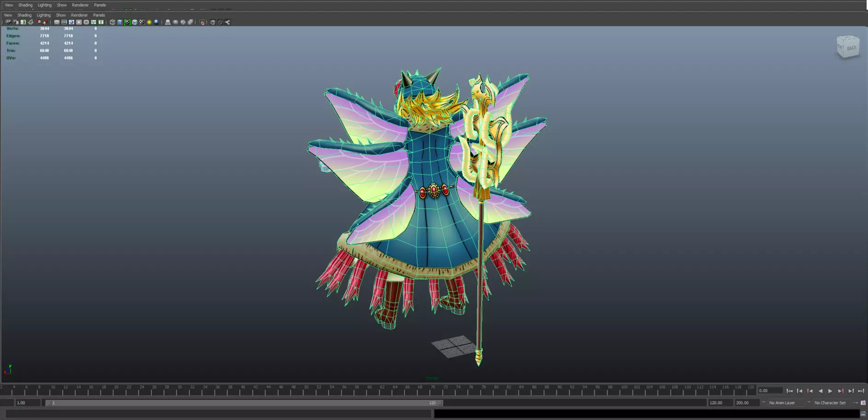This screenshot has height=420, width=868.
Task: Toggle the viewport Grid display
Action: [x=57, y=22]
